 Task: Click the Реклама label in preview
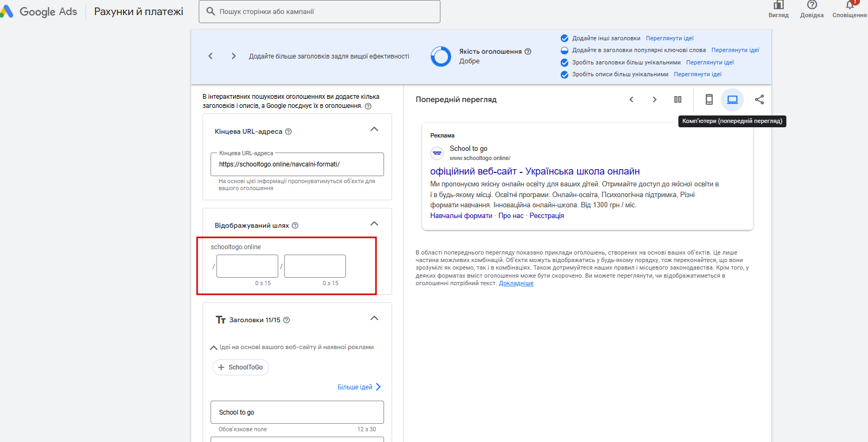[x=443, y=135]
